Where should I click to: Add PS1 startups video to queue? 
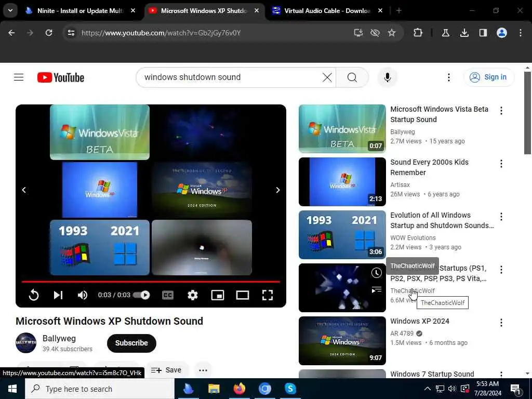[x=376, y=290]
